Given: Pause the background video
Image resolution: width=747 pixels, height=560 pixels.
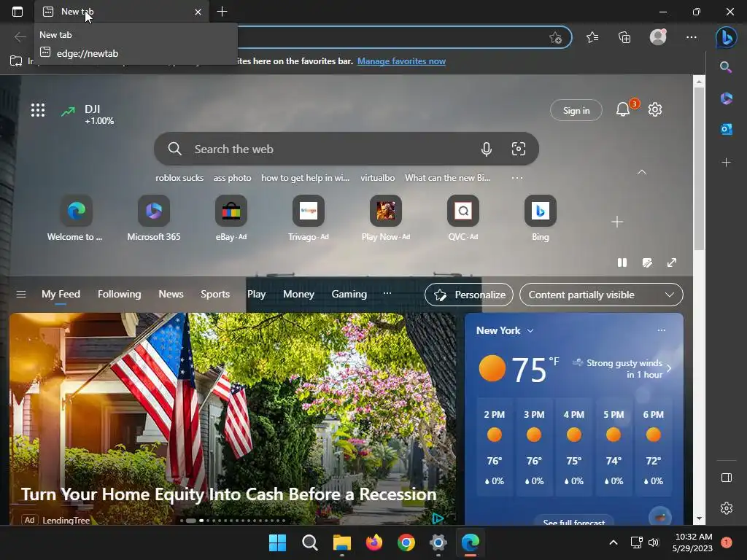Looking at the screenshot, I should [622, 262].
